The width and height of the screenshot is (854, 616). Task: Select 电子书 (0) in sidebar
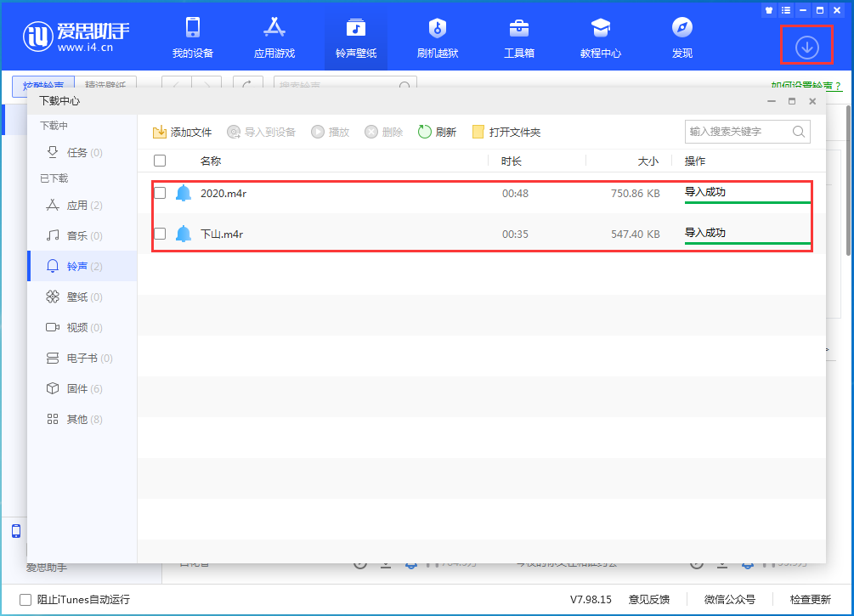82,358
